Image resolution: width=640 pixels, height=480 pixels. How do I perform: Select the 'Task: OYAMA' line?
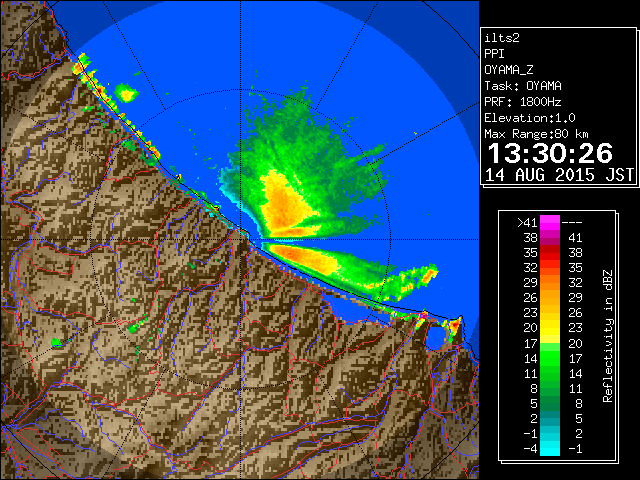click(x=523, y=86)
